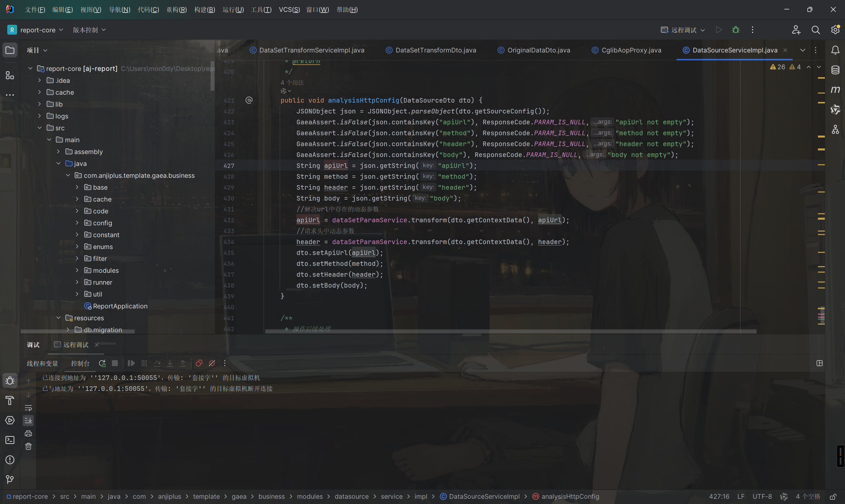Pause the program in debugger

tap(144, 363)
